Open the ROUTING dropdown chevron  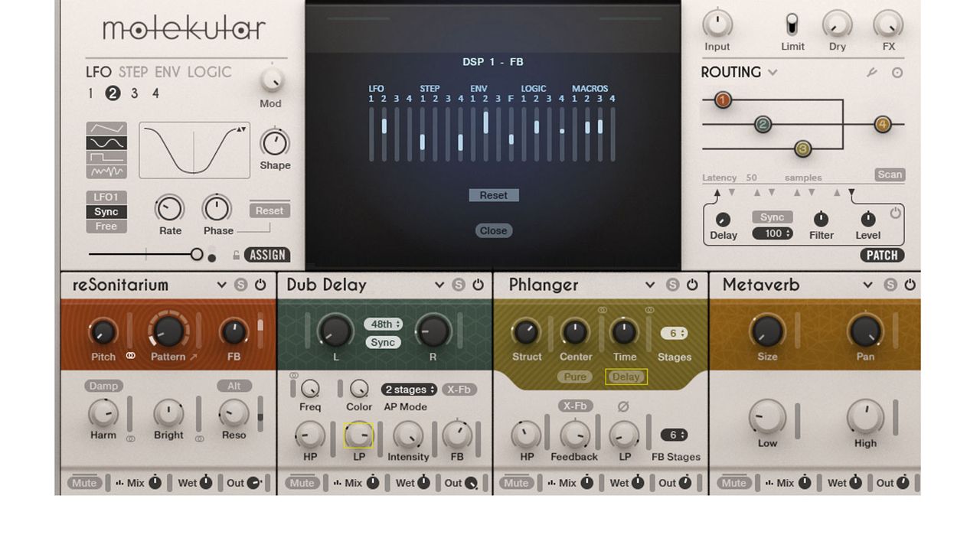773,73
